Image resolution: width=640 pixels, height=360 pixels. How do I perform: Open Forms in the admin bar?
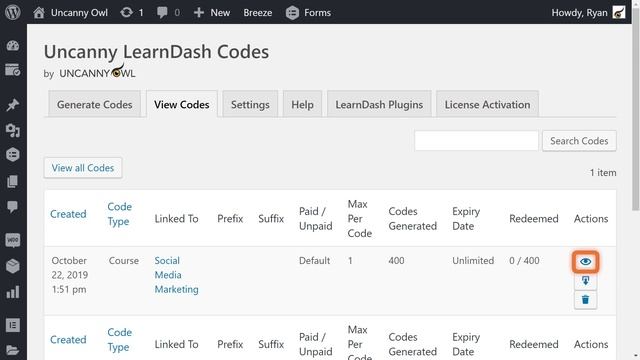click(308, 13)
